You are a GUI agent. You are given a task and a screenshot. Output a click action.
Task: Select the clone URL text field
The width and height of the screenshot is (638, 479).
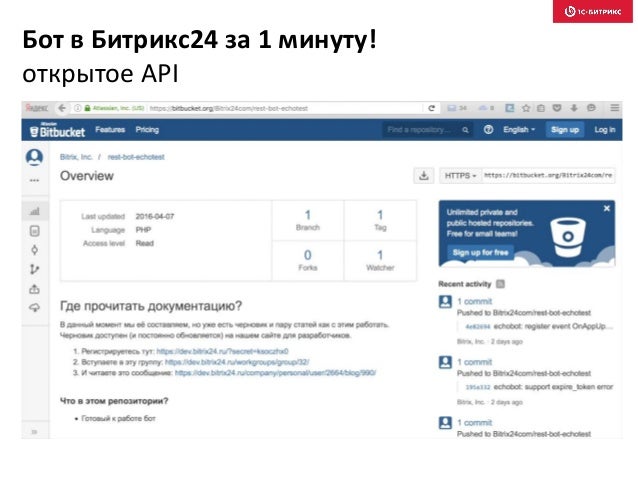pos(548,176)
